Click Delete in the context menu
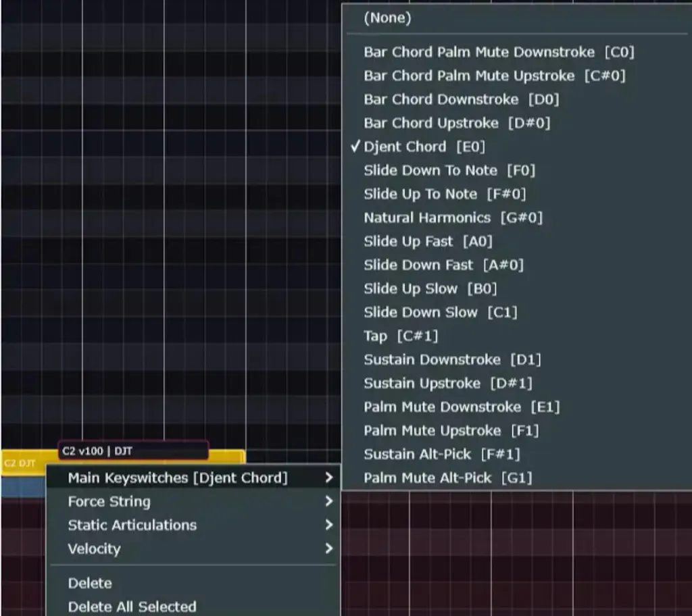This screenshot has width=692, height=616. 90,583
